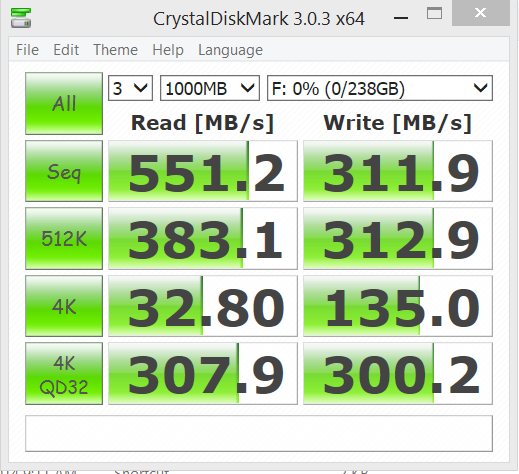
Task: Start the 4K QD32 test
Action: point(64,373)
